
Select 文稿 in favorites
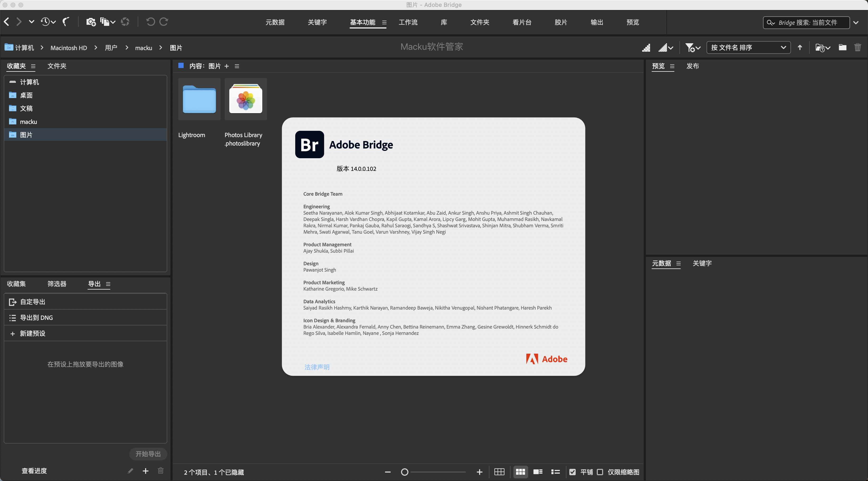[x=85, y=108]
